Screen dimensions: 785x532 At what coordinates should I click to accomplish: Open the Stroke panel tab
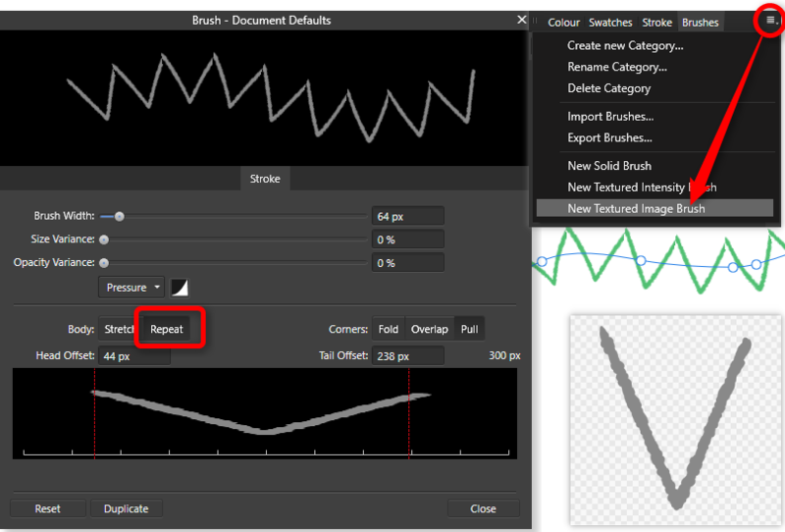coord(656,22)
